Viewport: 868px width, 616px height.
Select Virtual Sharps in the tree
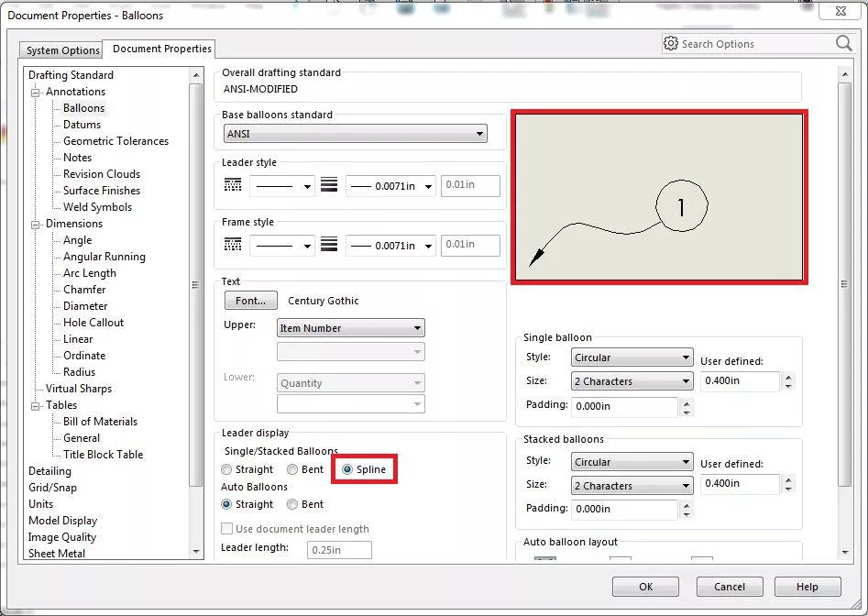click(79, 389)
